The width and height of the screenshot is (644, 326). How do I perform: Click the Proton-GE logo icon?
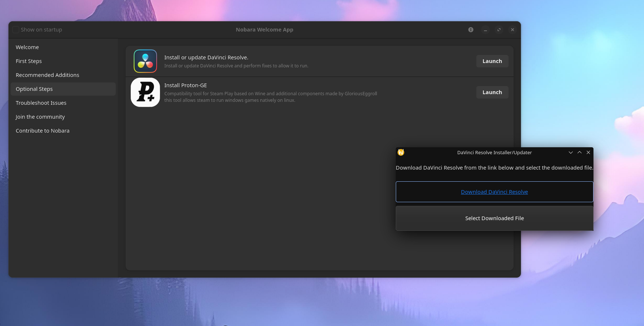point(145,92)
